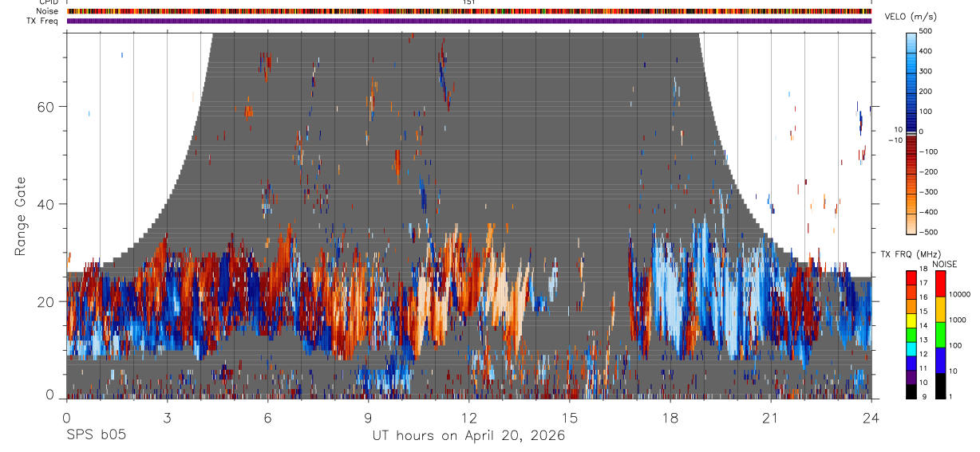Click the '3' UT hour tick

tap(167, 418)
